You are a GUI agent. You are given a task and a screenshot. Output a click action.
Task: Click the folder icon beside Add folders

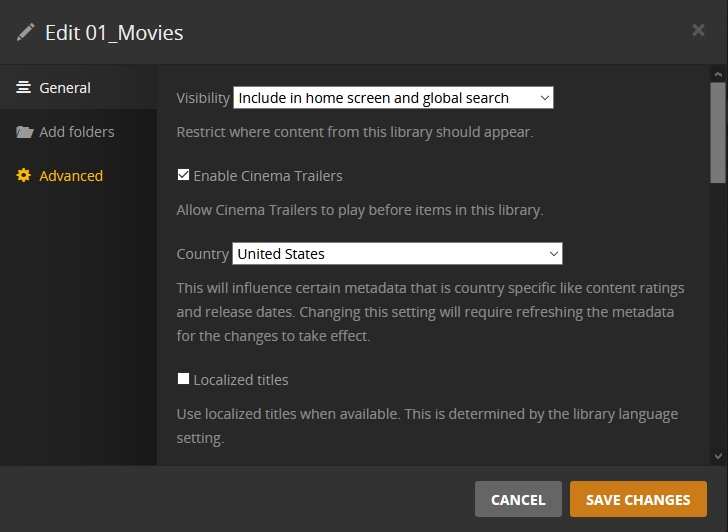point(24,132)
